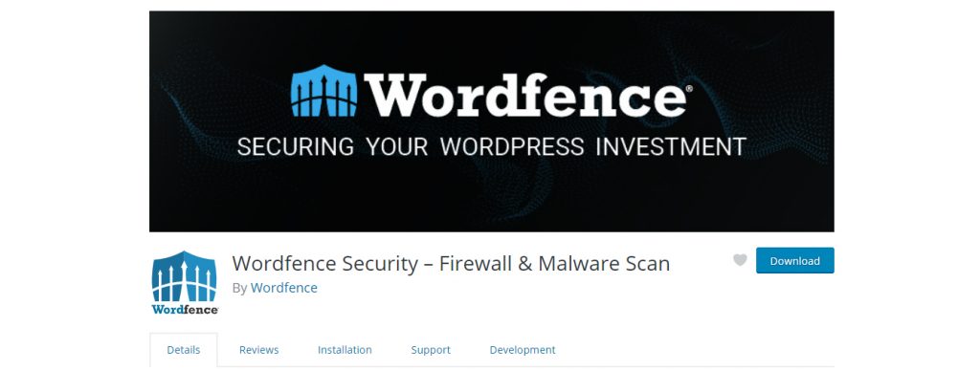Viewport: 980px width, 371px height.
Task: Select the Details tab
Action: (184, 350)
